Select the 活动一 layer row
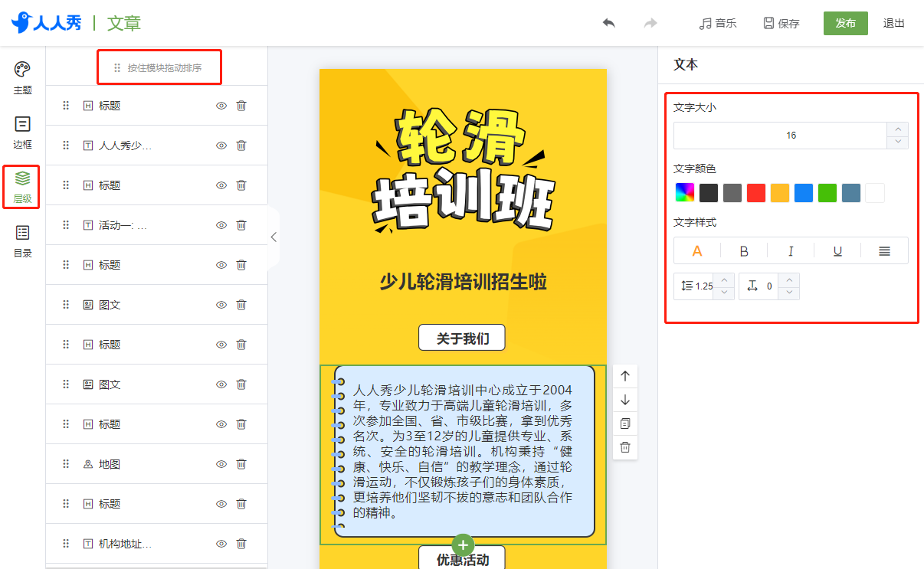Image resolution: width=924 pixels, height=569 pixels. click(x=156, y=225)
